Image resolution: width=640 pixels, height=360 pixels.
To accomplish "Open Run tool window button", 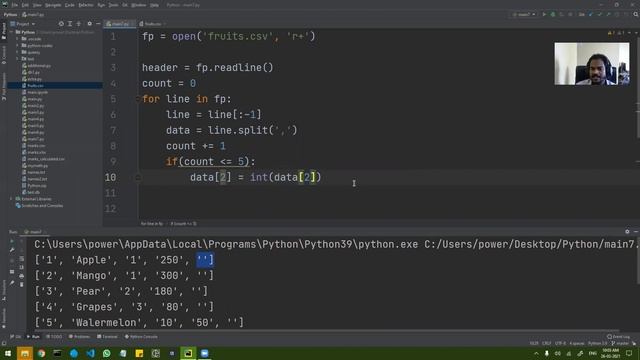I will [x=33, y=337].
